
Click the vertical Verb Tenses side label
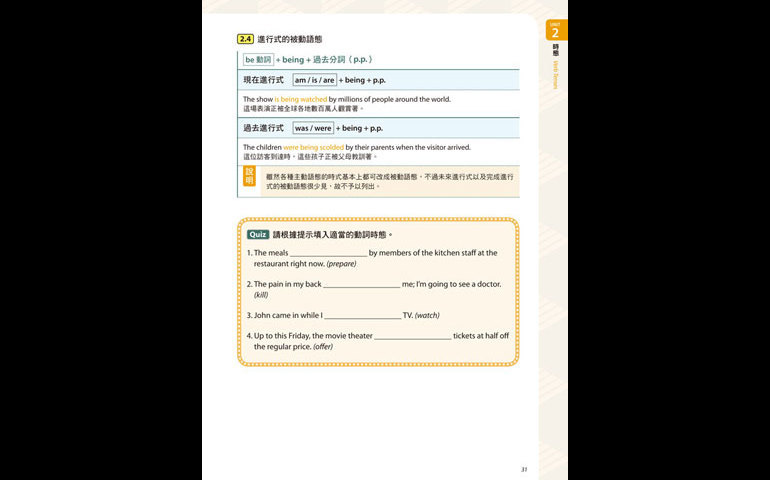coord(556,74)
